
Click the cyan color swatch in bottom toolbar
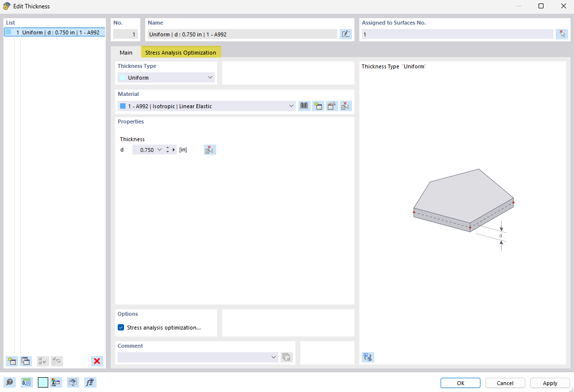click(x=43, y=383)
